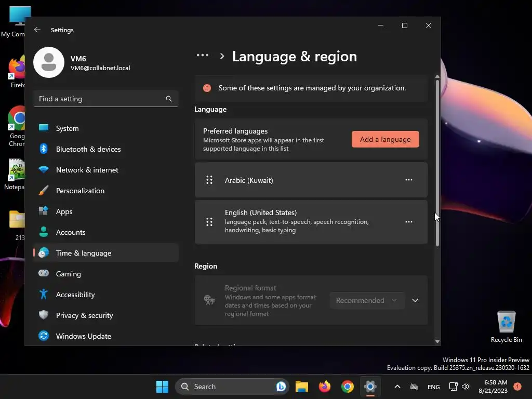This screenshot has height=399, width=532.
Task: Open more options for English (United States)
Action: pos(408,222)
